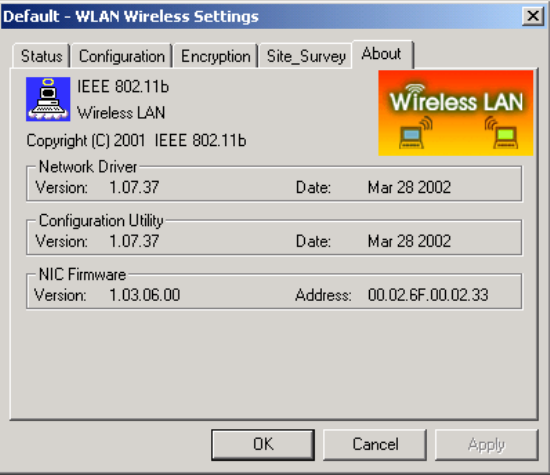The image size is (550, 475).
Task: Click the blue computer icon with halo
Action: (48, 99)
